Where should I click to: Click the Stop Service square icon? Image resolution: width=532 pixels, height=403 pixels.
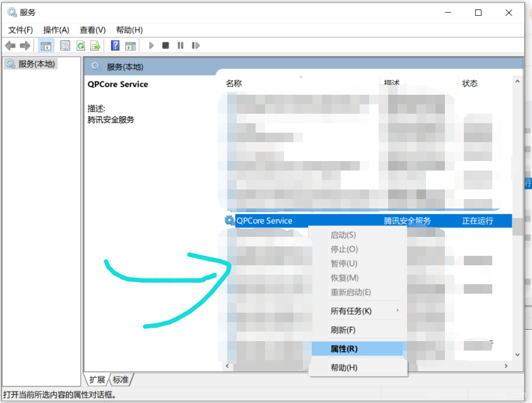pos(165,45)
